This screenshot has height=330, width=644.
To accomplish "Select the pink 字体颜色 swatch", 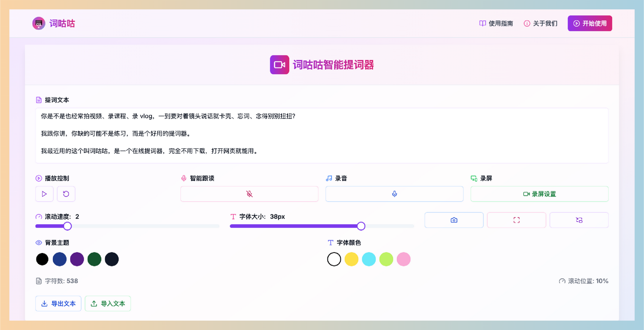I will click(403, 259).
